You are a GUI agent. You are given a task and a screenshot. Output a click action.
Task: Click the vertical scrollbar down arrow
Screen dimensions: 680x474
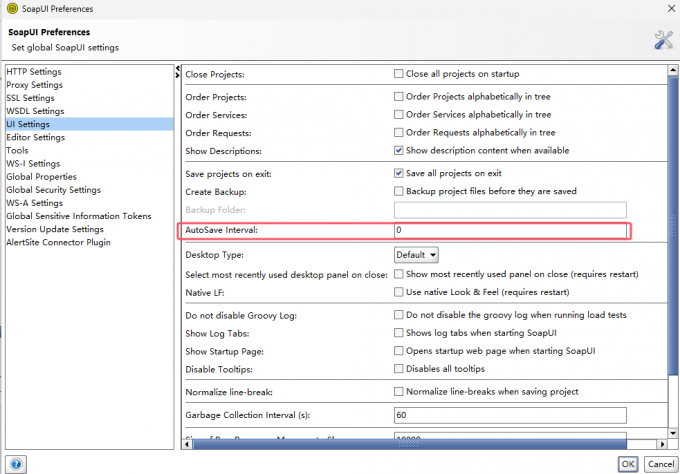click(673, 433)
